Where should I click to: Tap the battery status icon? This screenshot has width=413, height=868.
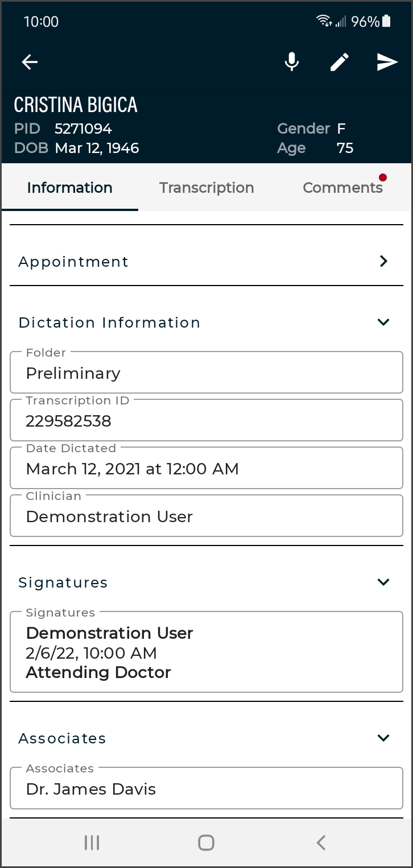387,22
